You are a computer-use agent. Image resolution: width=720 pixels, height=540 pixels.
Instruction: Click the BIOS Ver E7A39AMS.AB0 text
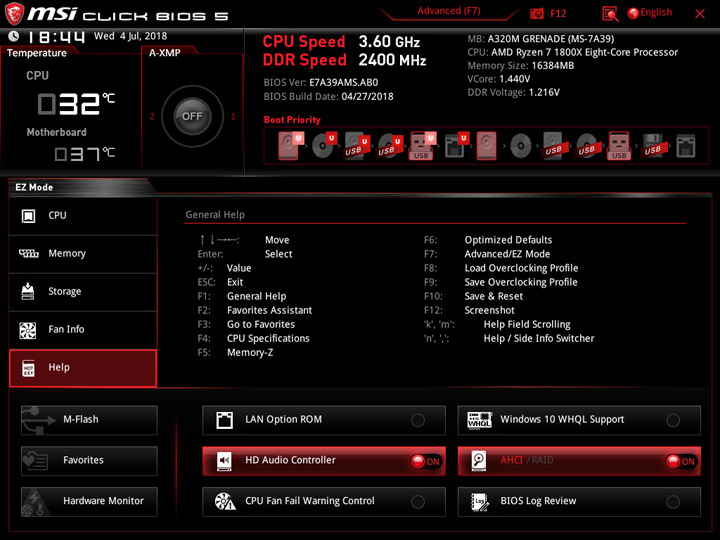pos(321,83)
